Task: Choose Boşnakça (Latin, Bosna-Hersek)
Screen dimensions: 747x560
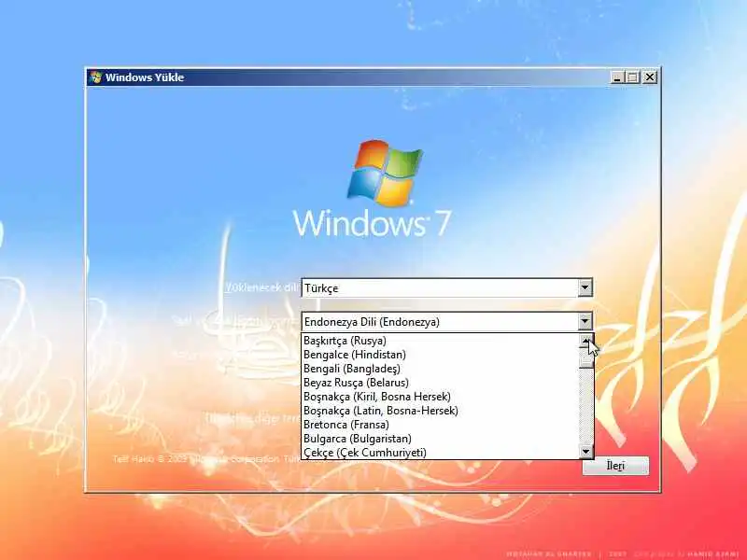Action: (x=440, y=411)
